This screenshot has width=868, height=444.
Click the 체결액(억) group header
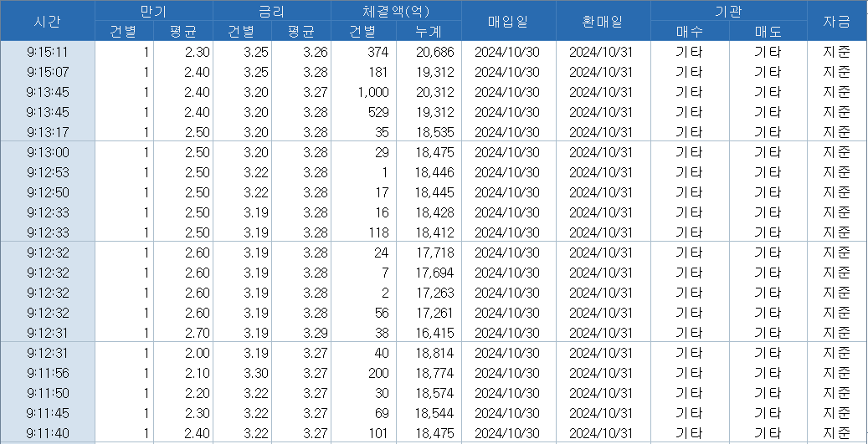tap(396, 11)
